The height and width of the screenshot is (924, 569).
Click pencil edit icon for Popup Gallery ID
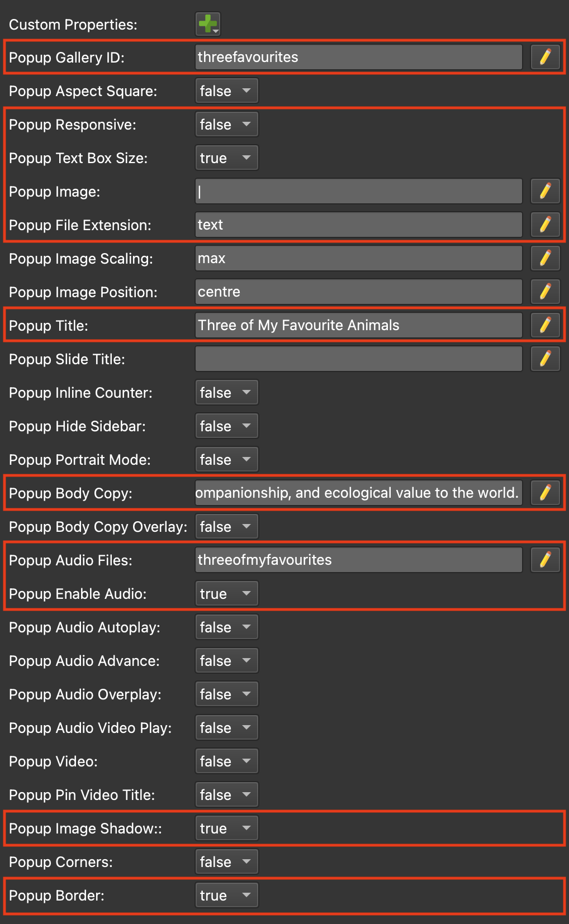(545, 57)
